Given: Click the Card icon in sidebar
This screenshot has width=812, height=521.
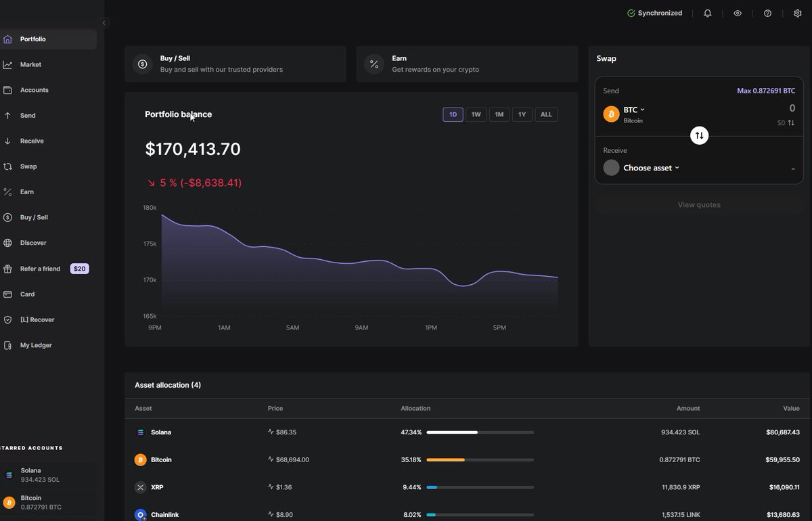Looking at the screenshot, I should (x=7, y=294).
